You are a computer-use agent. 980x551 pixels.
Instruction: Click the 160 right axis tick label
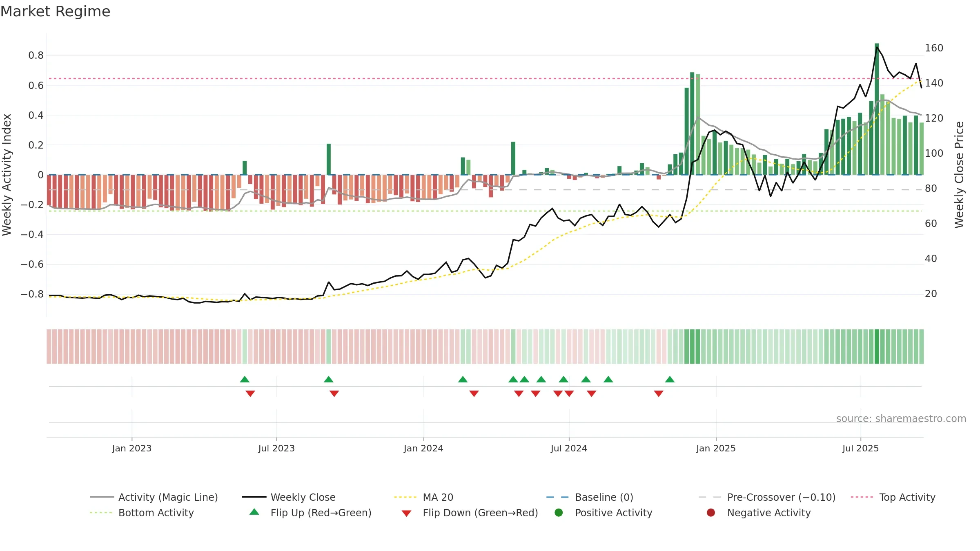(x=934, y=48)
